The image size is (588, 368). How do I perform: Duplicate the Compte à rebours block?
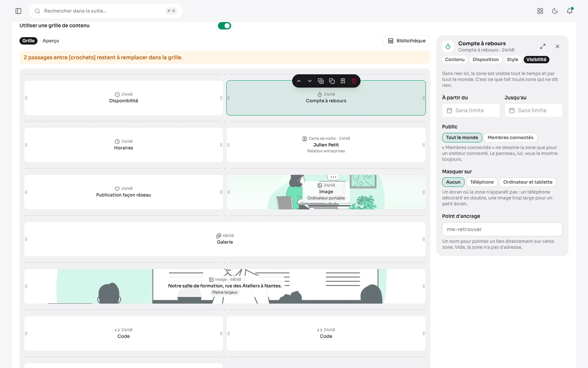321,81
